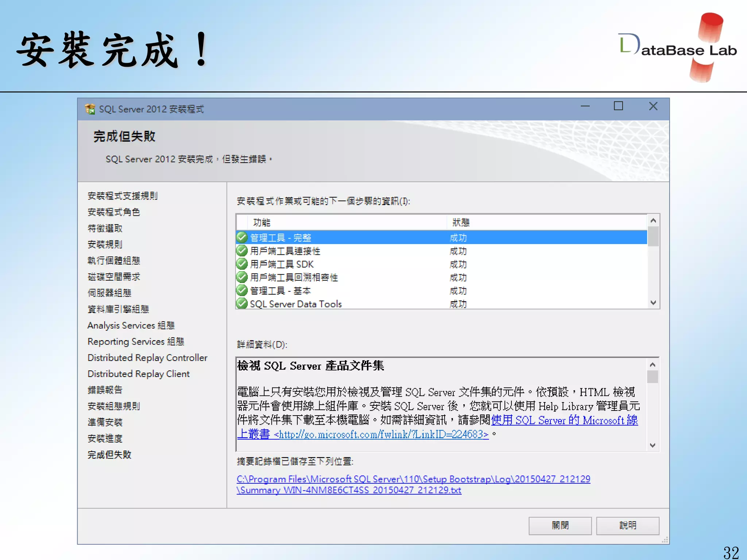The width and height of the screenshot is (747, 560).
Task: Select the 用戶端工具回溯相容性 row
Action: click(442, 277)
